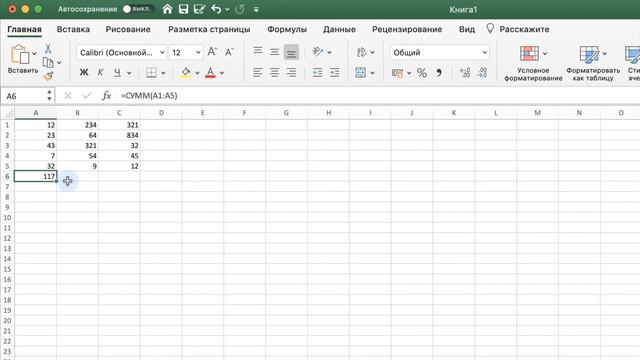Align cell text left
The height and width of the screenshot is (360, 640).
point(258,73)
